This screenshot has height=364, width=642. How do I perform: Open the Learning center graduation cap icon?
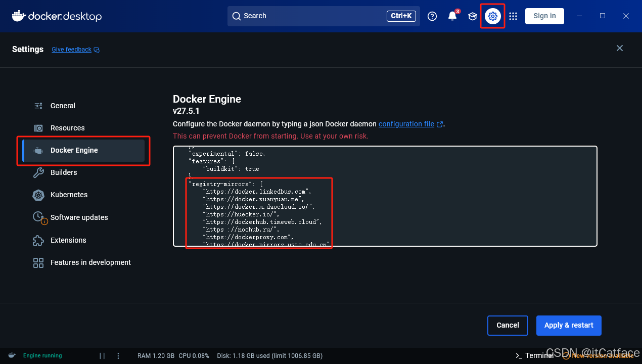473,16
